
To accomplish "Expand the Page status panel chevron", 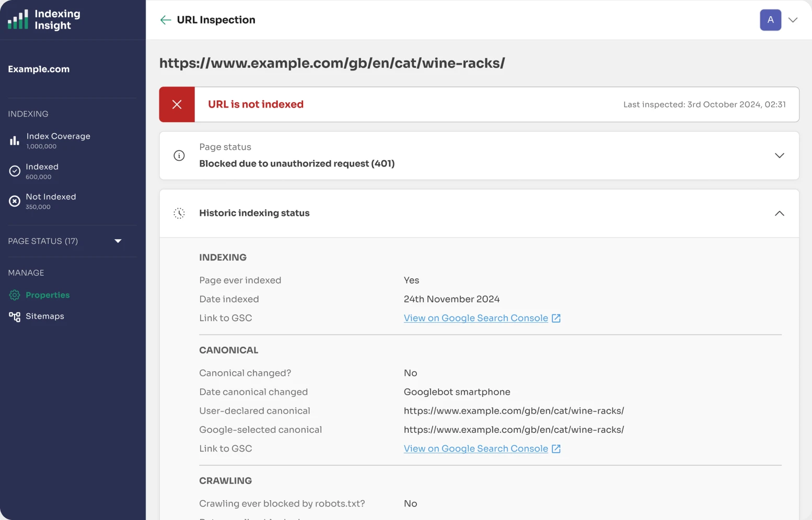I will pyautogui.click(x=779, y=156).
